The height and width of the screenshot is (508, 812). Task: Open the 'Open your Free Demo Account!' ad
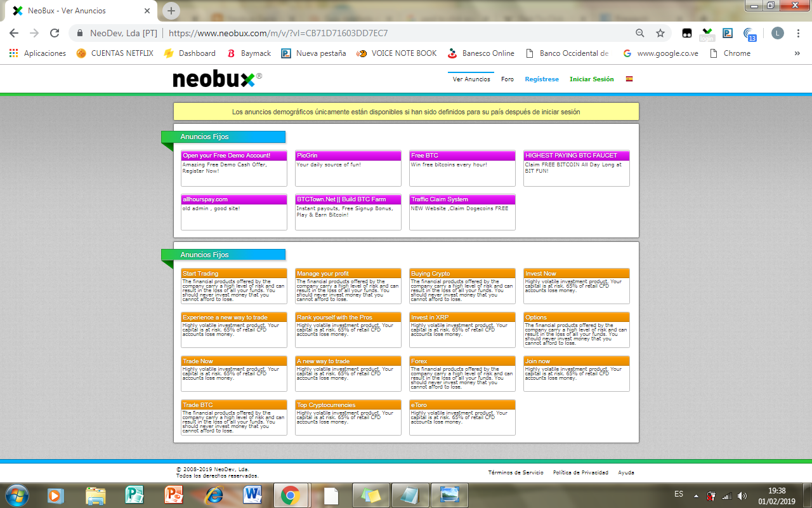pos(234,168)
